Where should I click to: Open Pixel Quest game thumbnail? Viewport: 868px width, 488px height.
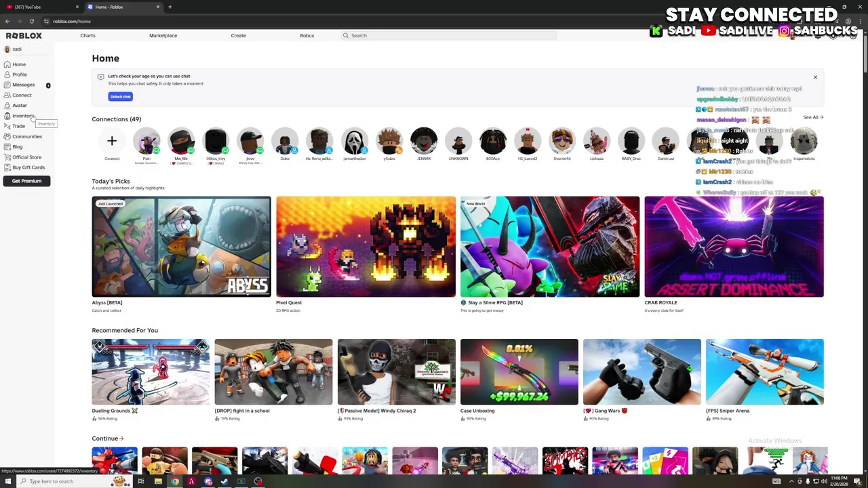click(x=366, y=247)
